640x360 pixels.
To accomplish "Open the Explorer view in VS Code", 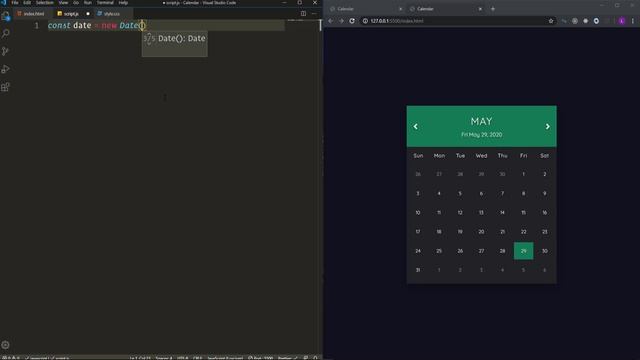I will tap(6, 16).
